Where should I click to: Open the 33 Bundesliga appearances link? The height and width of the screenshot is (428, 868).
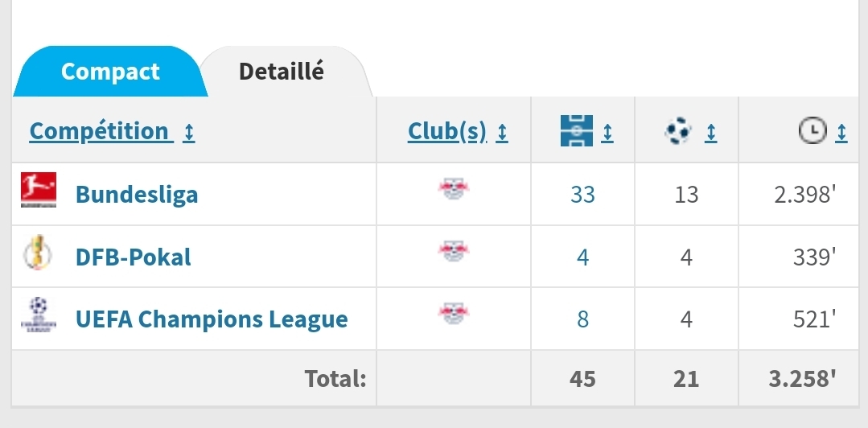point(582,194)
